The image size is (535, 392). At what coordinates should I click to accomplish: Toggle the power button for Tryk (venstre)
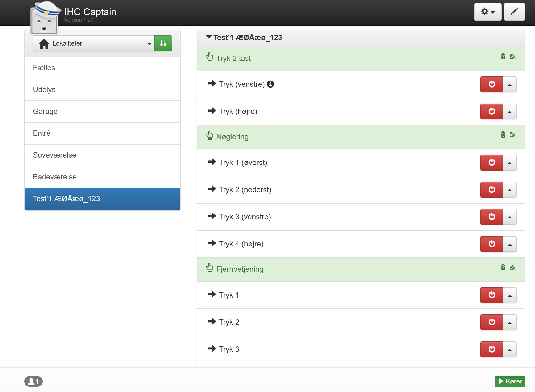[x=492, y=84]
